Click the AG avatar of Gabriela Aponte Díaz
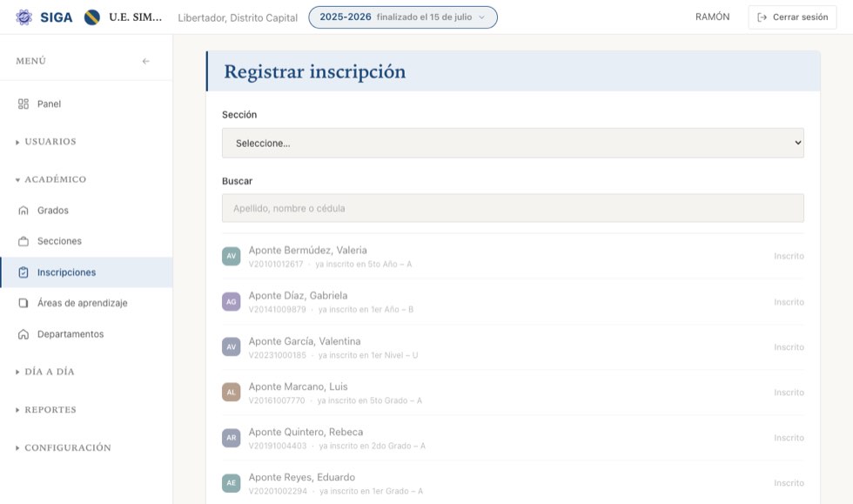The image size is (853, 504). pos(232,301)
